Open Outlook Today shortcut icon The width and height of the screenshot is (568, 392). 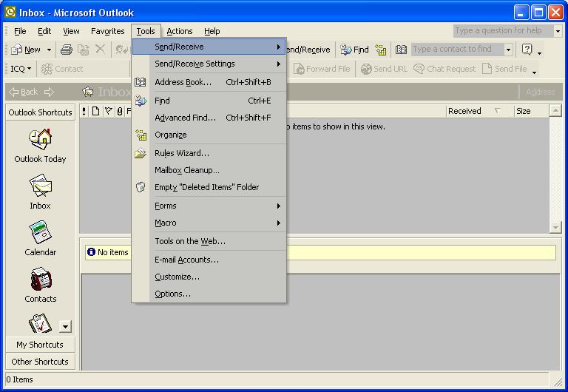[40, 139]
